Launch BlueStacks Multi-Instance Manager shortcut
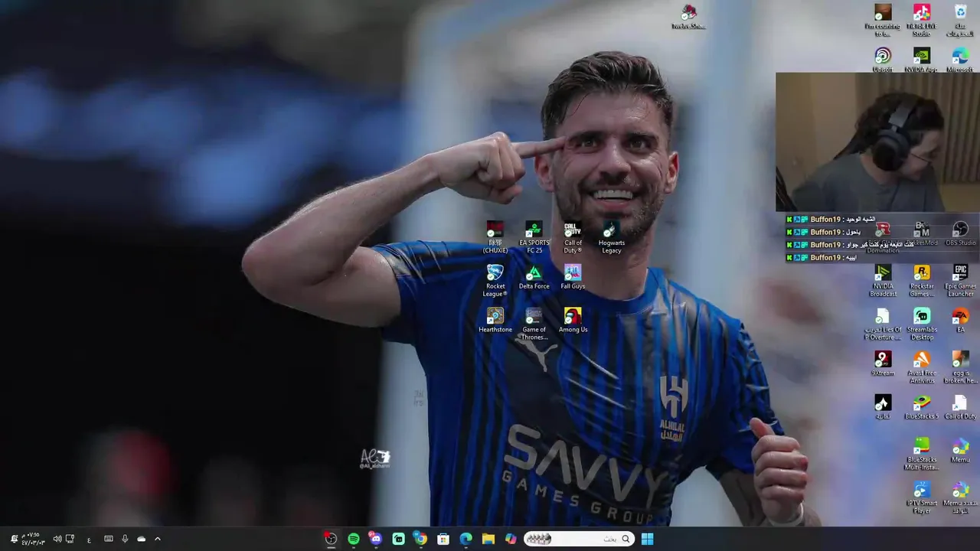The width and height of the screenshot is (980, 551). 922,455
